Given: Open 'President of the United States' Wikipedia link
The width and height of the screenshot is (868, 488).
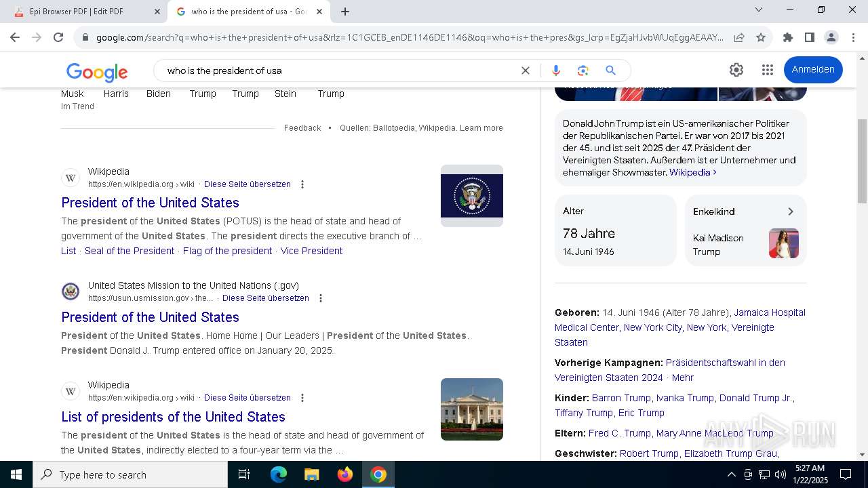Looking at the screenshot, I should (x=150, y=203).
